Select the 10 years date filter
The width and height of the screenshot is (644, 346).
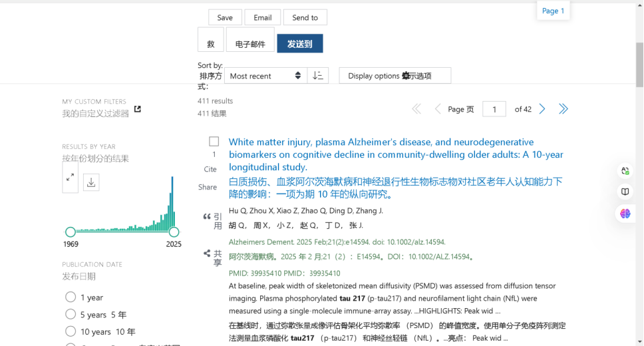[x=71, y=331]
